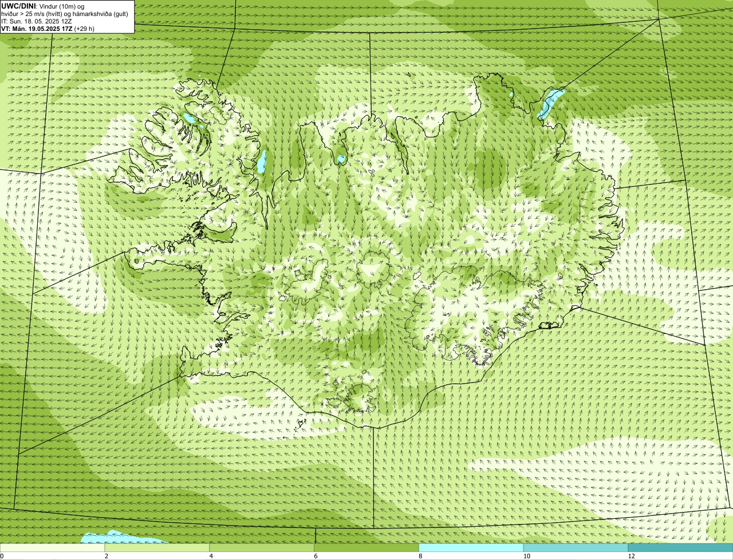
Task: Click the 'hviður > 25 m/s (hvítt)' legend line
Action: coord(65,14)
